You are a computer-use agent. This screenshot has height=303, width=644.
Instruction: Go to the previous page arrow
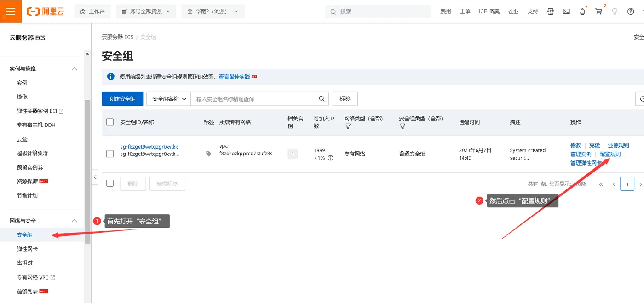(614, 184)
